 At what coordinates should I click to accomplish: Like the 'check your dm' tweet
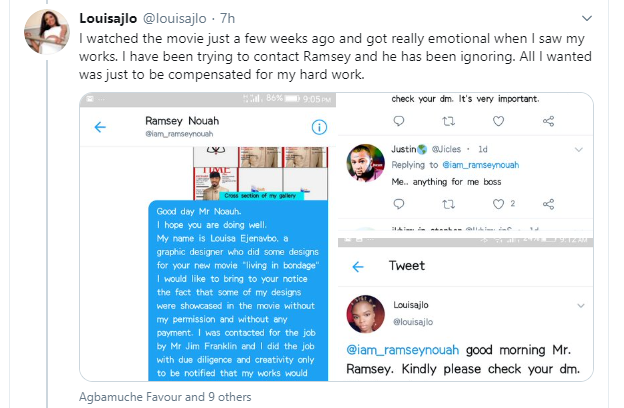pyautogui.click(x=498, y=121)
